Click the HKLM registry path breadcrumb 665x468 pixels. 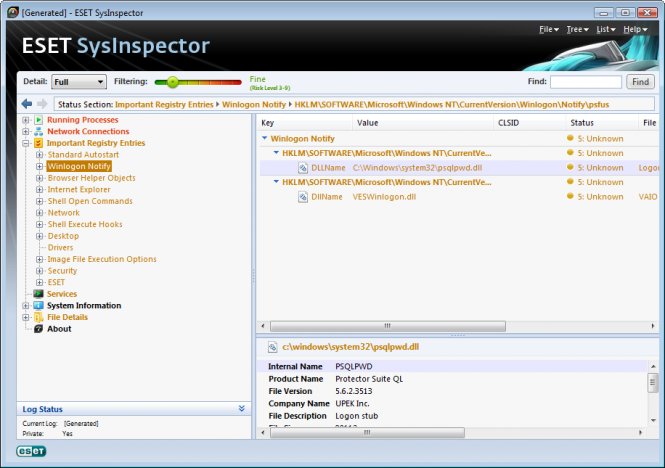click(452, 104)
